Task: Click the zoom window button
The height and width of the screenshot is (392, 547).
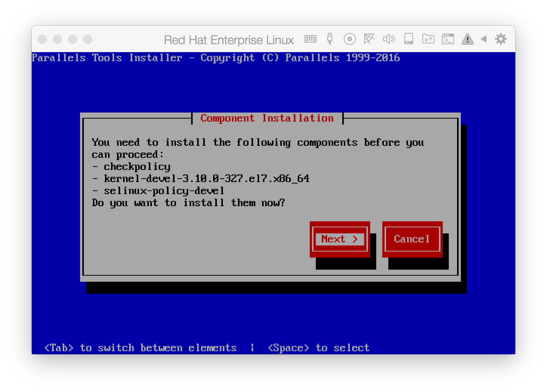Action: 73,39
